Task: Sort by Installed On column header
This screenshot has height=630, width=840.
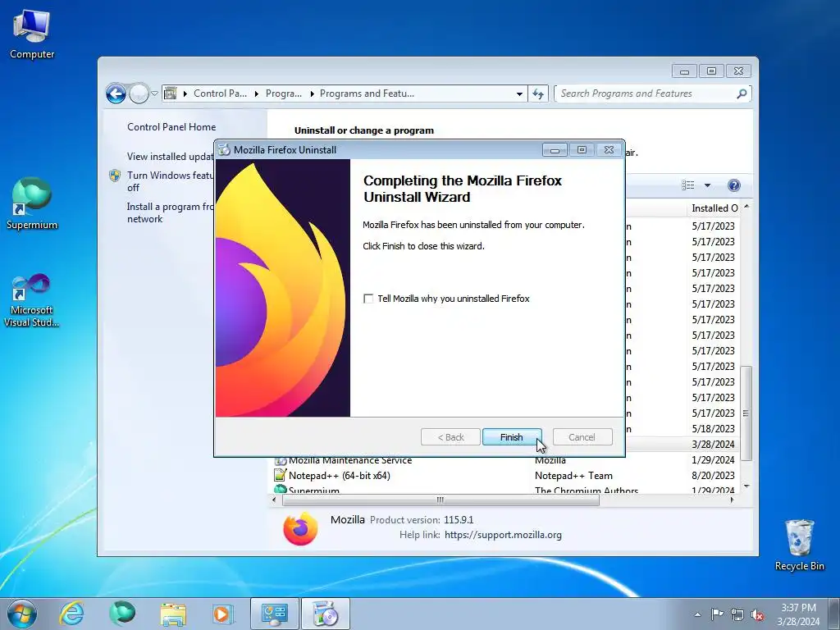Action: pos(714,208)
